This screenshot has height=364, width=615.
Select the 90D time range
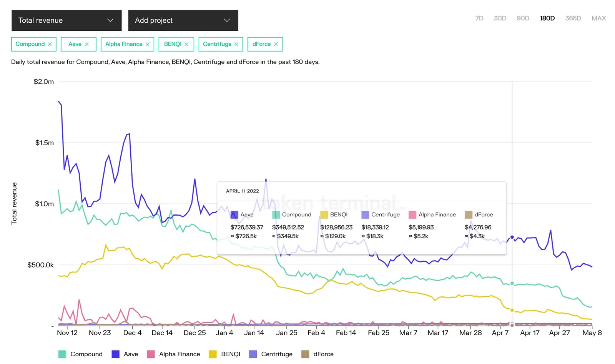(523, 18)
